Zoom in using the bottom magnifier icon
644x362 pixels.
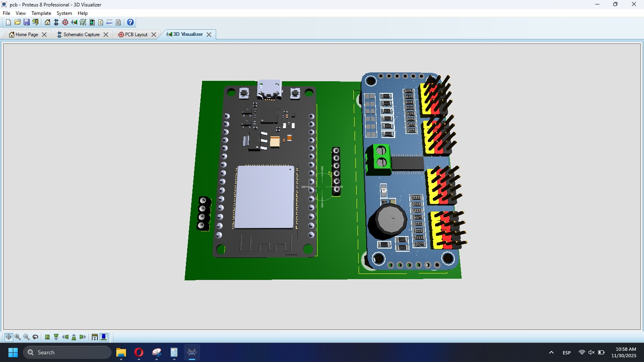point(18,337)
